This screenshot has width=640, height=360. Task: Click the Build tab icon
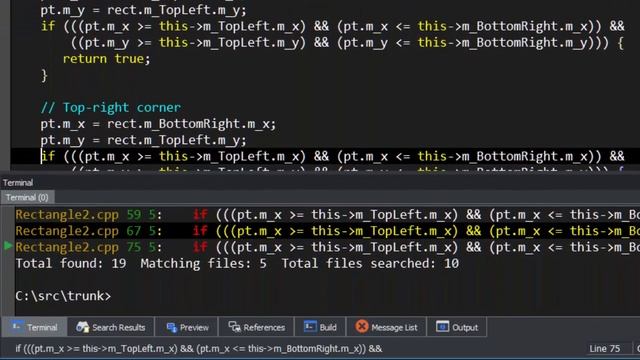[310, 327]
